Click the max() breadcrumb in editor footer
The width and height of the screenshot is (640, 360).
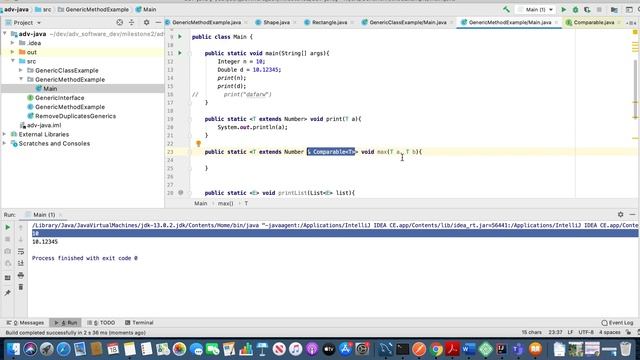pyautogui.click(x=225, y=203)
